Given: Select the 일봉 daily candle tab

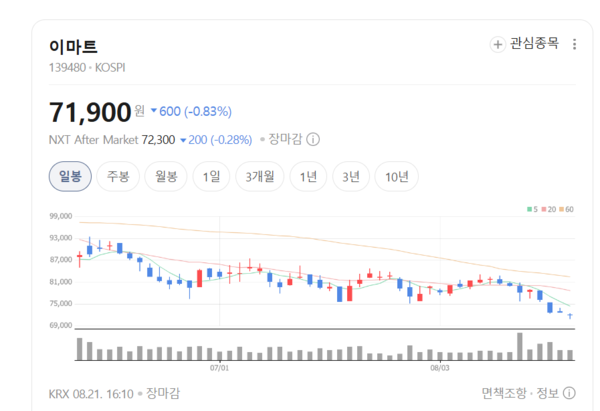Looking at the screenshot, I should point(70,176).
